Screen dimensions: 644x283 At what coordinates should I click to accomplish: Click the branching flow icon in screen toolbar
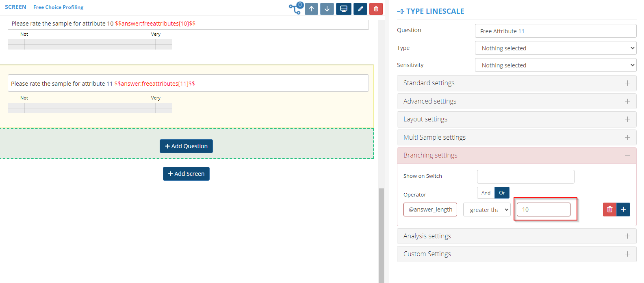[295, 9]
